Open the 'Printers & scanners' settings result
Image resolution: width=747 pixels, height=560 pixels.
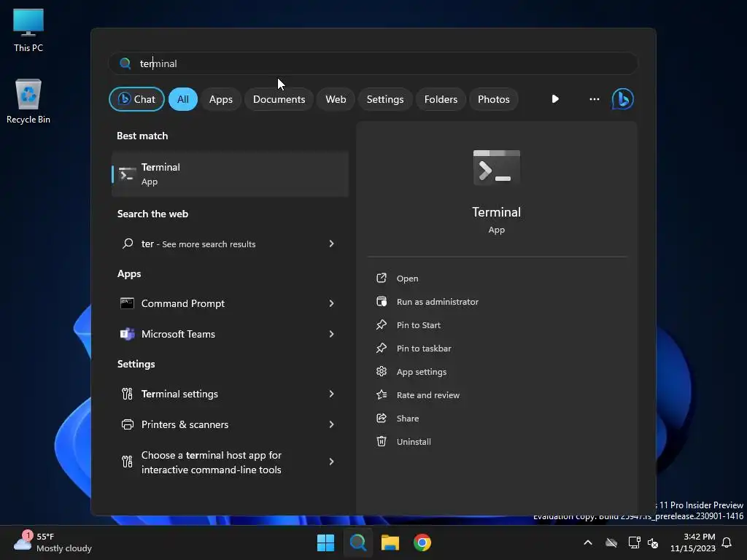[230, 424]
